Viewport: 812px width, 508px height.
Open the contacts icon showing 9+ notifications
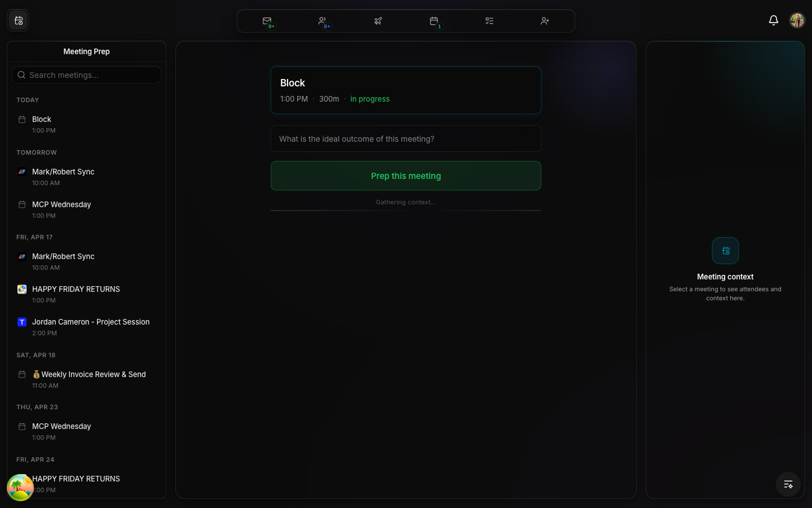click(x=323, y=20)
